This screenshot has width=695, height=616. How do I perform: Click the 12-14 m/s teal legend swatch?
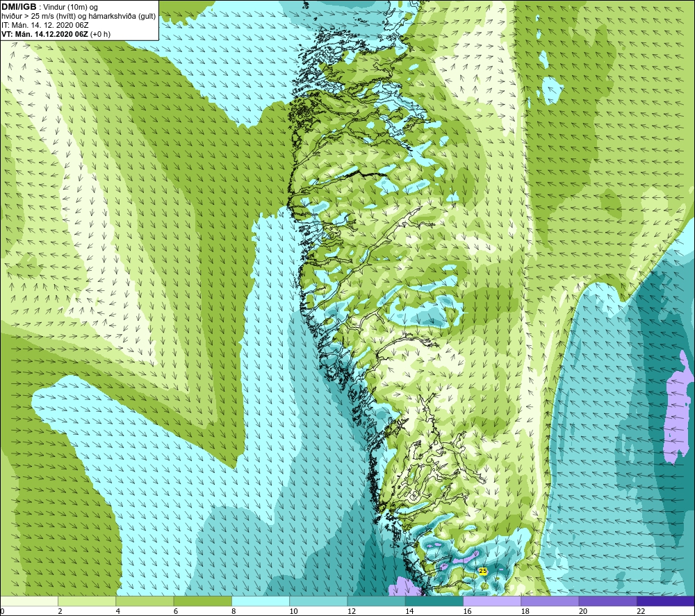376,601
